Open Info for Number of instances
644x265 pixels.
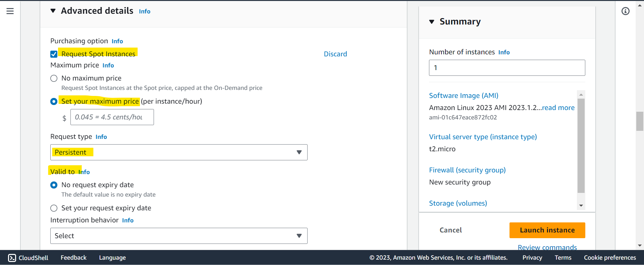click(504, 52)
